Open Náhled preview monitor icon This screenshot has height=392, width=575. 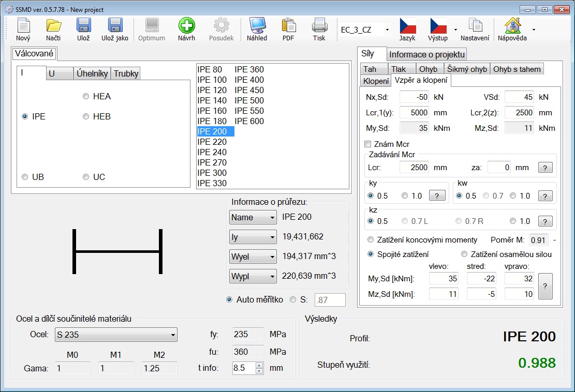[257, 29]
